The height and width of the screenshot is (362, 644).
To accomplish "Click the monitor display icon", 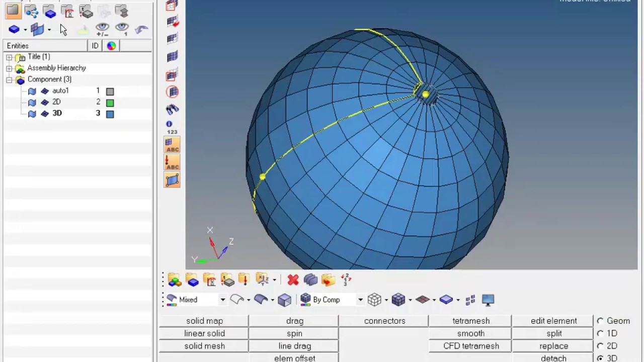I will [x=488, y=300].
